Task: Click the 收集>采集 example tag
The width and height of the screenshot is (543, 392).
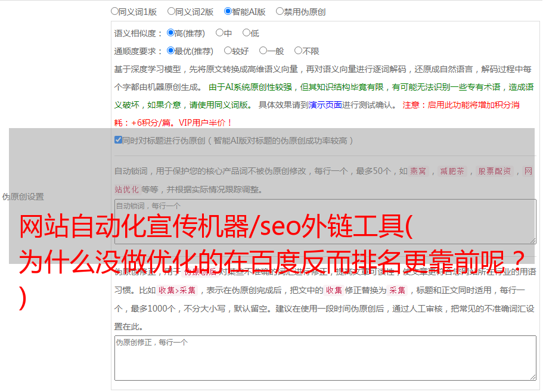Action: (x=177, y=290)
